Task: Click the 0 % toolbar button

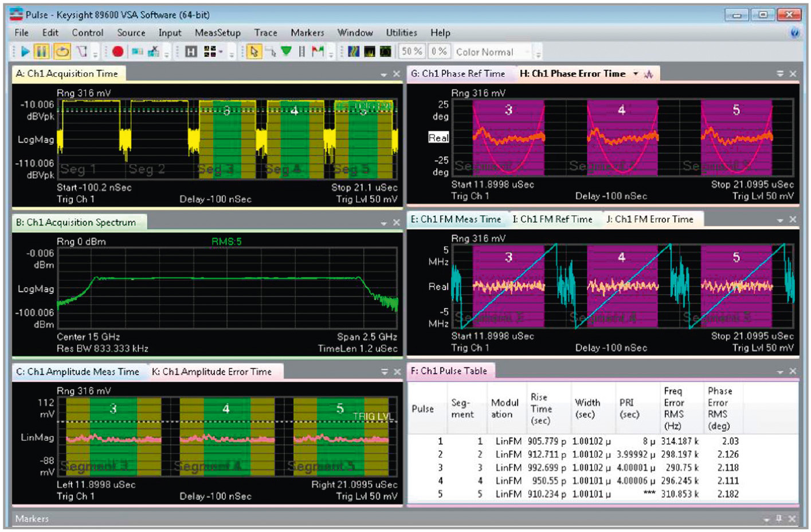Action: click(x=439, y=52)
